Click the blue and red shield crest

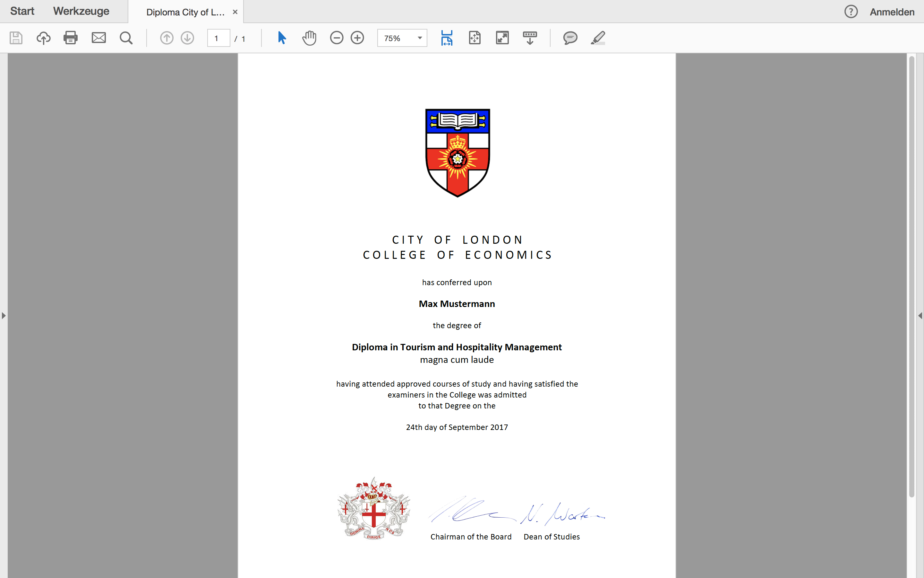[x=458, y=153]
